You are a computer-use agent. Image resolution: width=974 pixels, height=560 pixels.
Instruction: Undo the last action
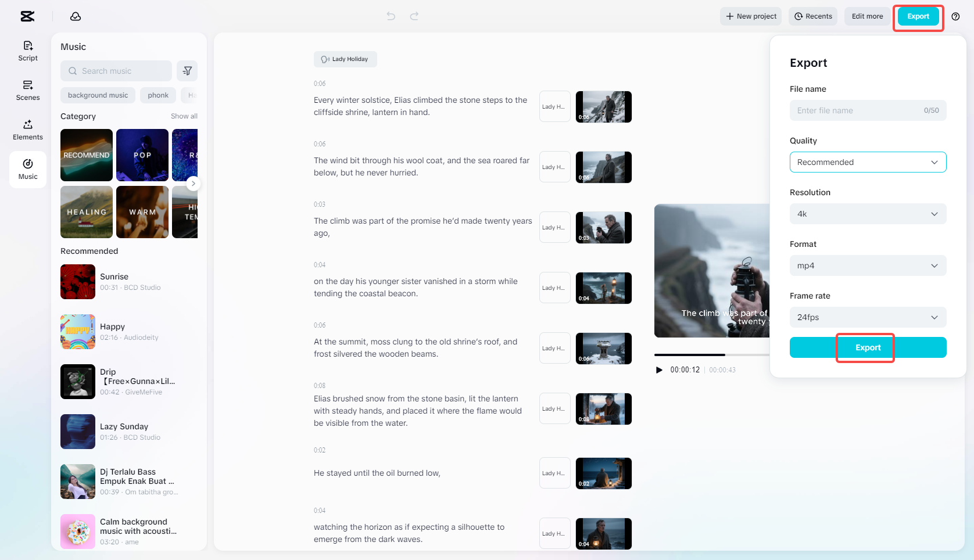pos(390,16)
